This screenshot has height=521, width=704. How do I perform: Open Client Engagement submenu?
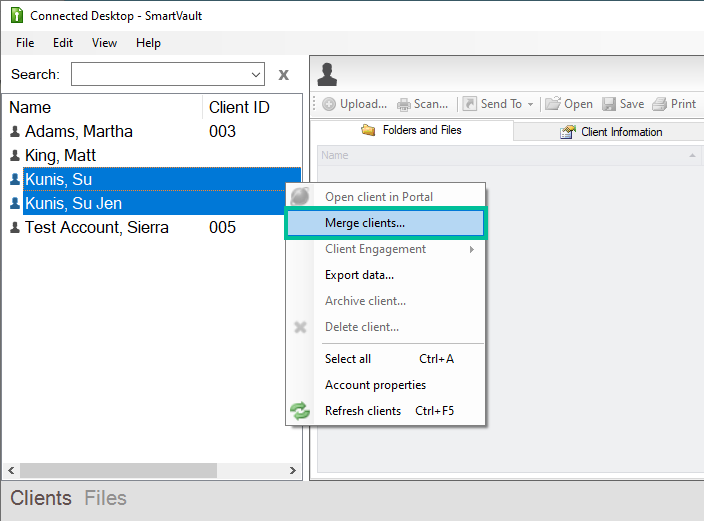(386, 249)
